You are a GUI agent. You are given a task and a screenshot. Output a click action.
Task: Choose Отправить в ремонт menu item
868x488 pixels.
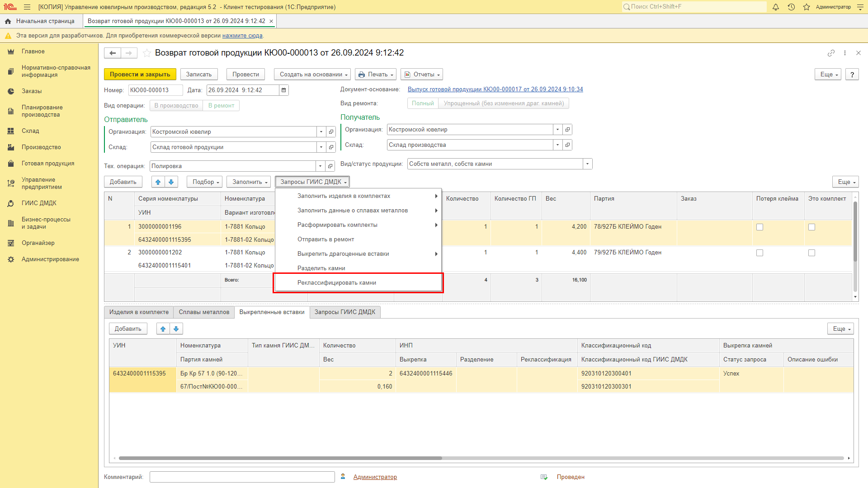coord(358,239)
